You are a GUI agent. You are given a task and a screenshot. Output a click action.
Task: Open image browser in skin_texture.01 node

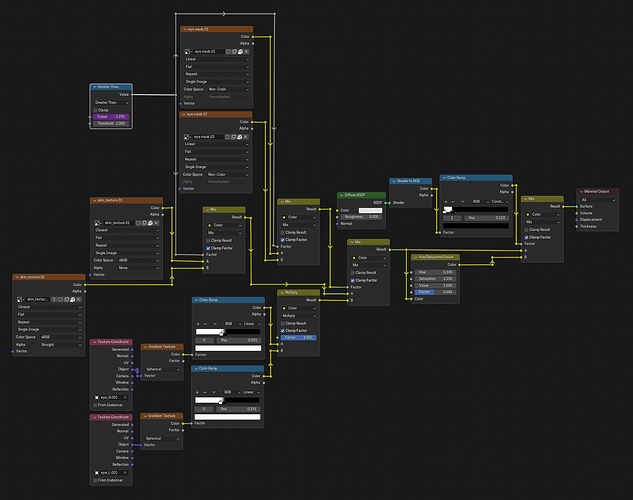click(x=98, y=223)
